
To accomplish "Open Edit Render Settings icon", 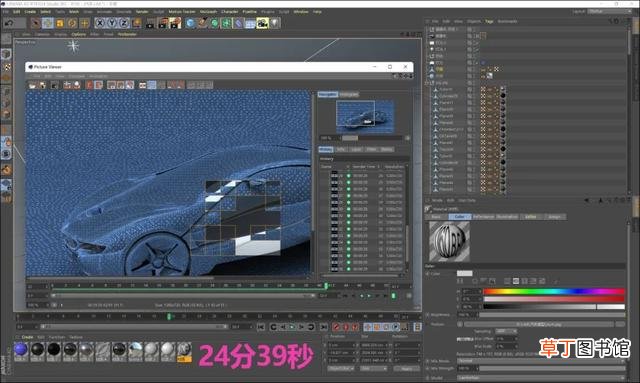I will [x=176, y=23].
